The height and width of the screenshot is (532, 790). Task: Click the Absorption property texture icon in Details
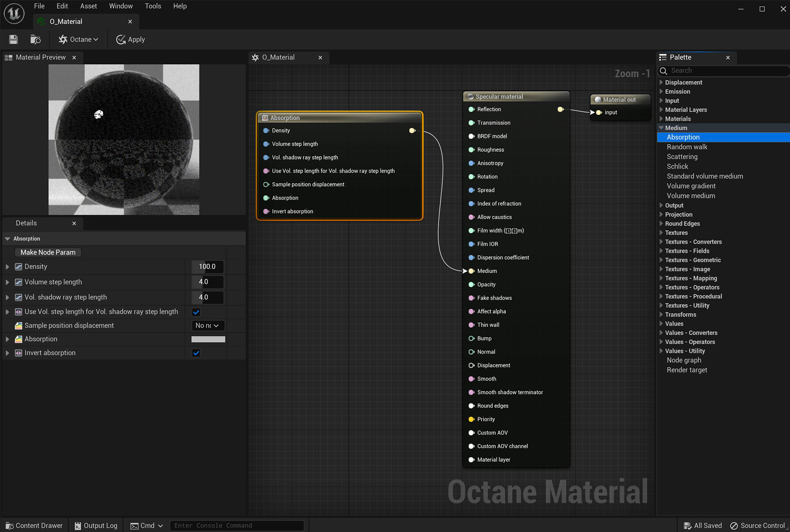click(18, 339)
